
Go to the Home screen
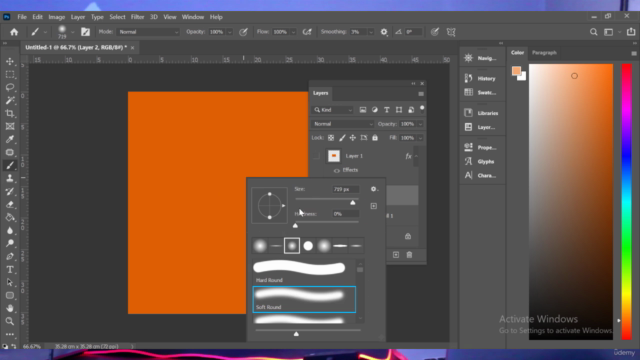pyautogui.click(x=14, y=32)
